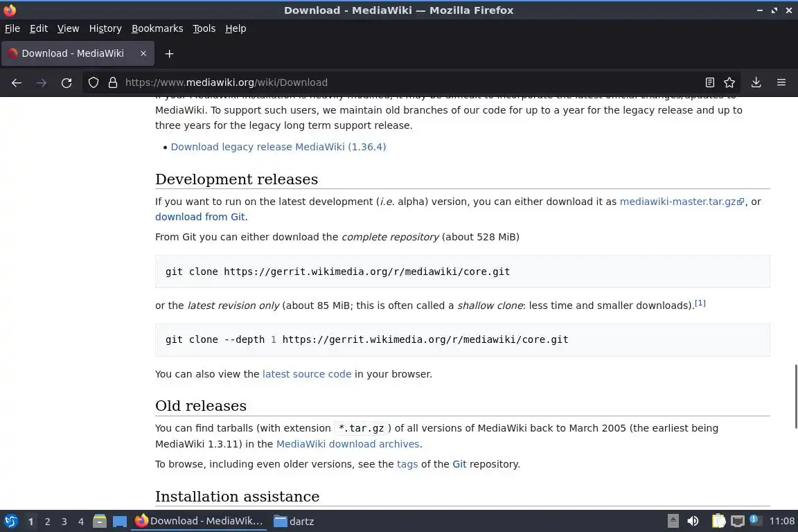Click the network monitor tray icon

pos(738,521)
